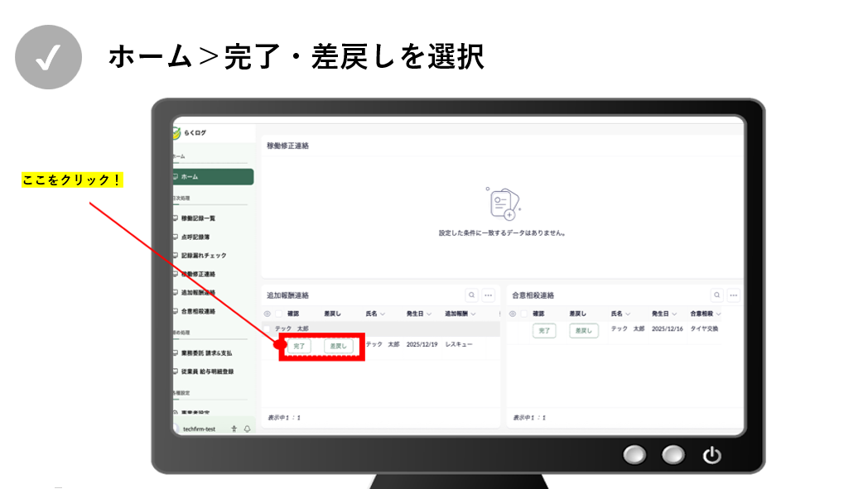
Task: Check the select-all checkbox in 追加報酬連絡 header
Action: coord(278,314)
